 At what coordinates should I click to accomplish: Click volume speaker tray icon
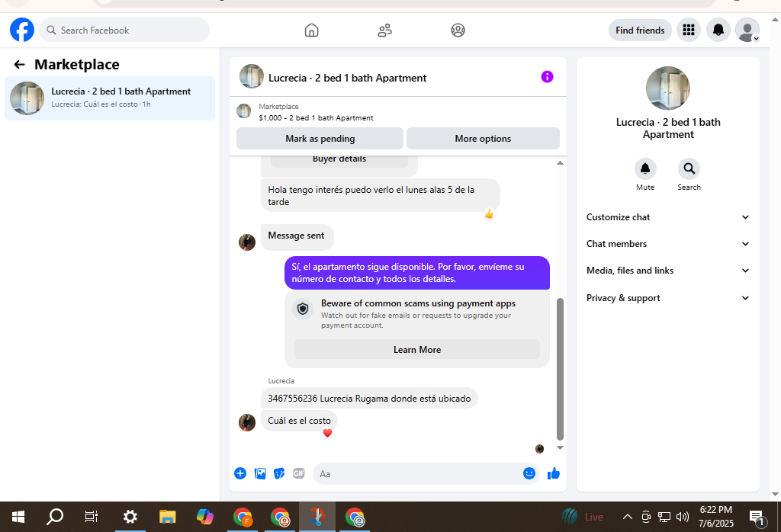683,517
